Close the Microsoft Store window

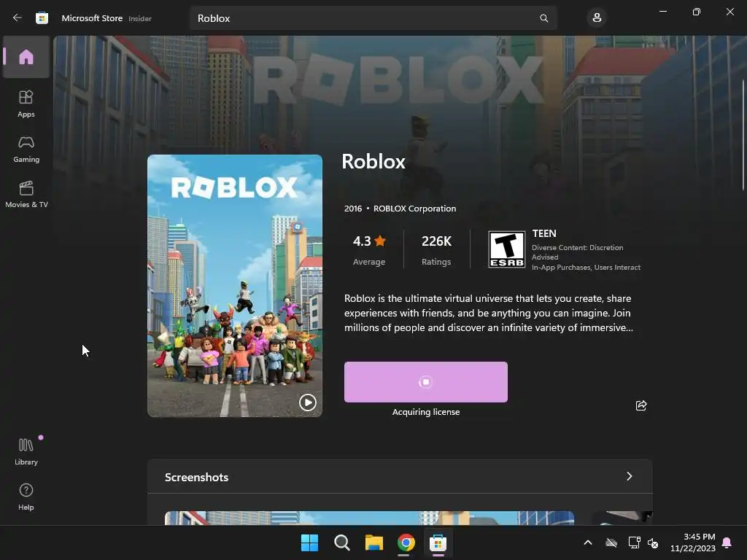click(x=729, y=12)
